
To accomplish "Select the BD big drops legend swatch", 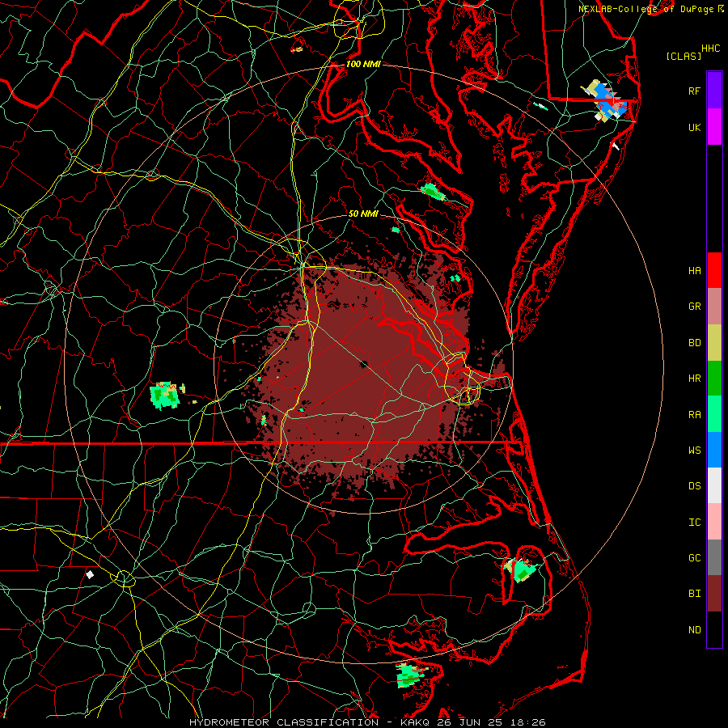I will click(x=714, y=342).
